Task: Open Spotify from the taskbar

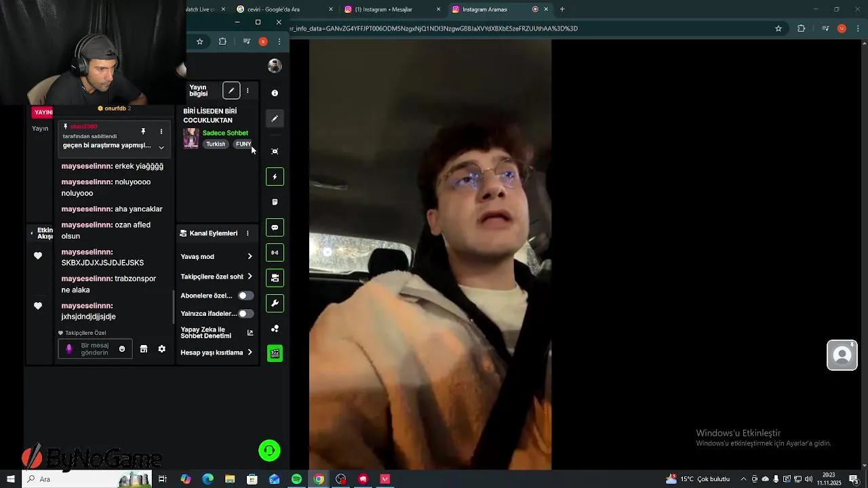Action: [x=296, y=479]
